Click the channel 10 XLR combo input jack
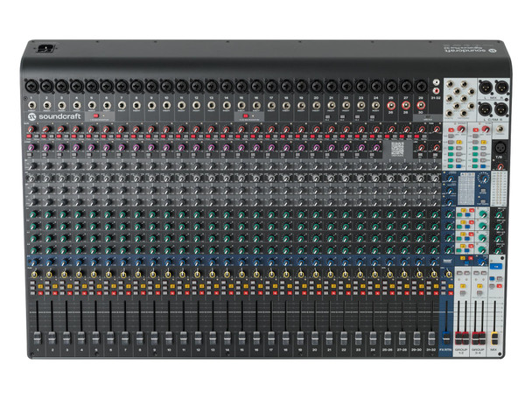 pos(166,86)
